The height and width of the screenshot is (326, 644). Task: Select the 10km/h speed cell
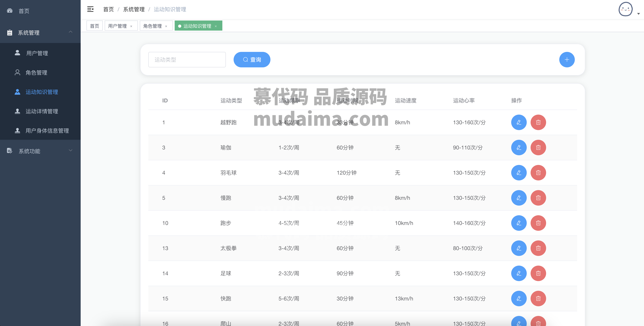[x=404, y=223]
